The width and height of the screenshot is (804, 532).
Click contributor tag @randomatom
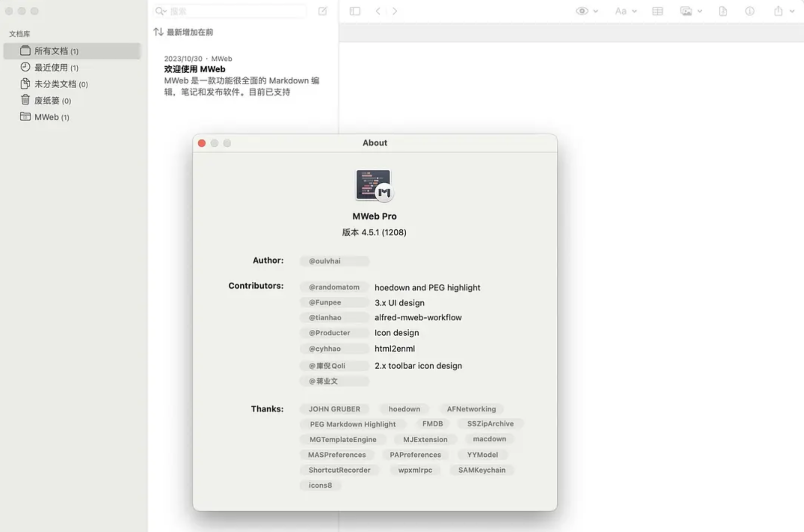(x=334, y=287)
